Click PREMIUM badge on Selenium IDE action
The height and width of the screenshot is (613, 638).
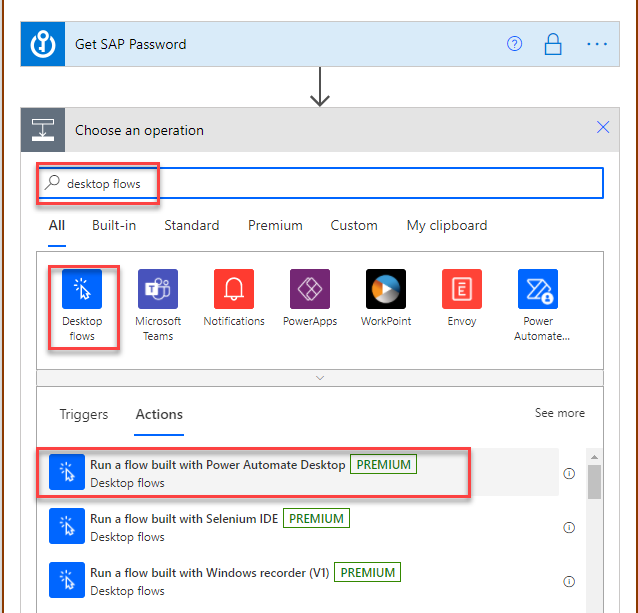[x=316, y=519]
